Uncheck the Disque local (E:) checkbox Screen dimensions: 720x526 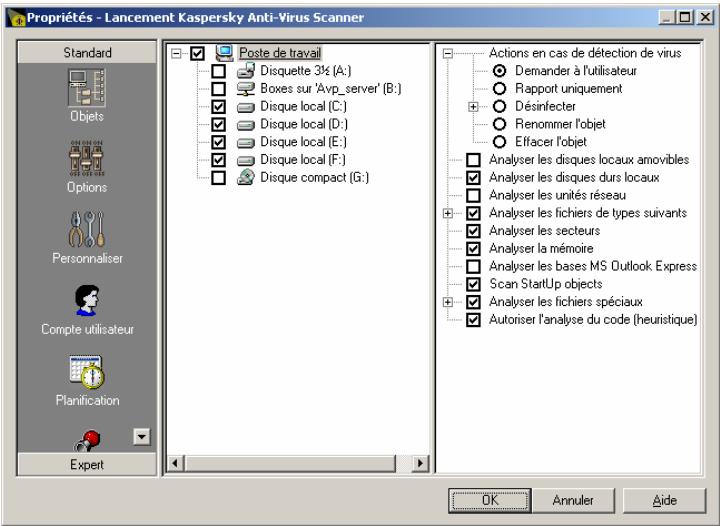point(219,142)
